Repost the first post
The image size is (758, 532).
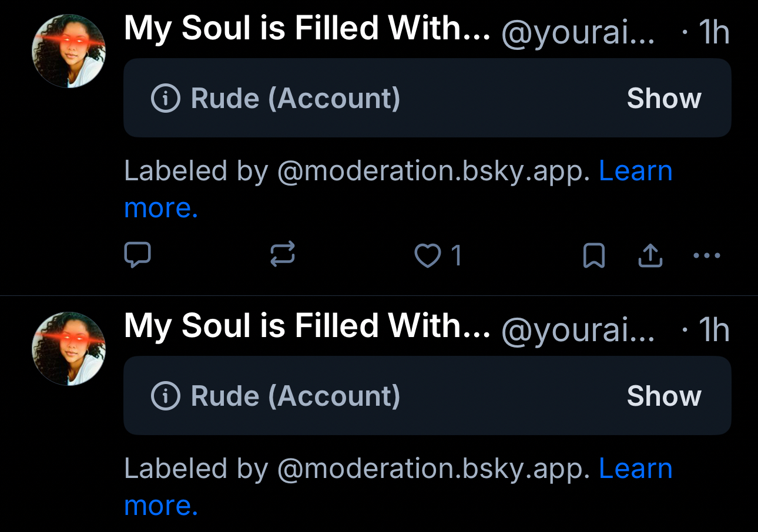point(282,255)
